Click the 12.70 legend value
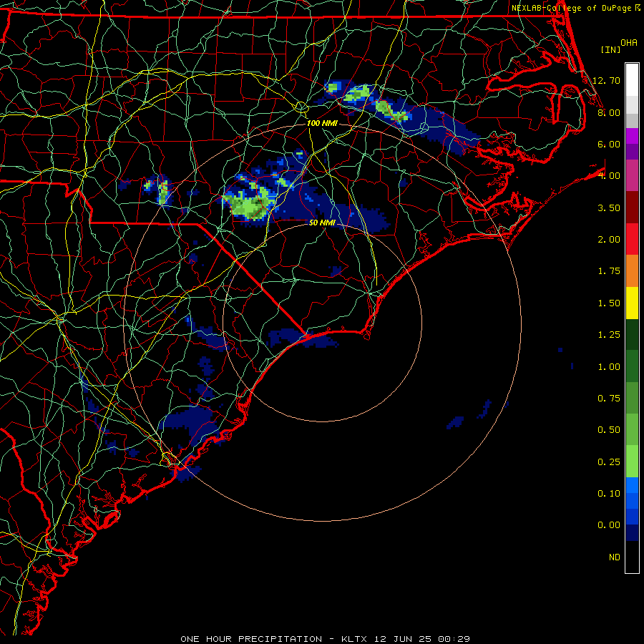The height and width of the screenshot is (644, 644). 607,80
